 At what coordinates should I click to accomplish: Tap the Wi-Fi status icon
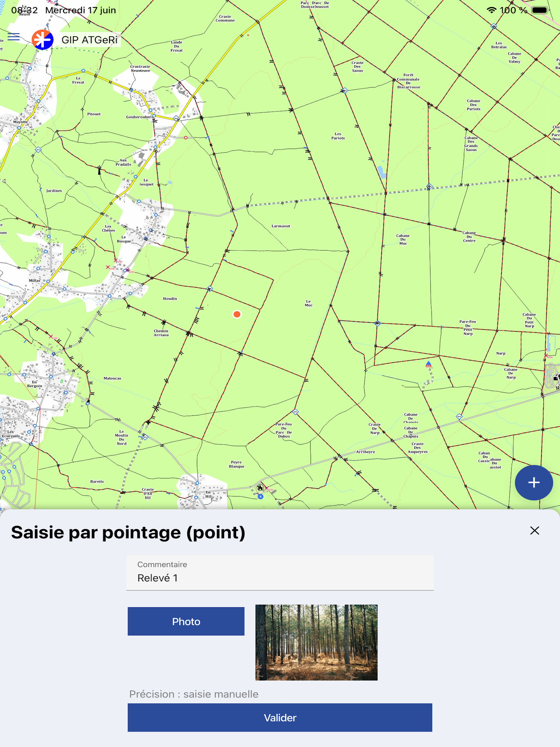[x=491, y=10]
